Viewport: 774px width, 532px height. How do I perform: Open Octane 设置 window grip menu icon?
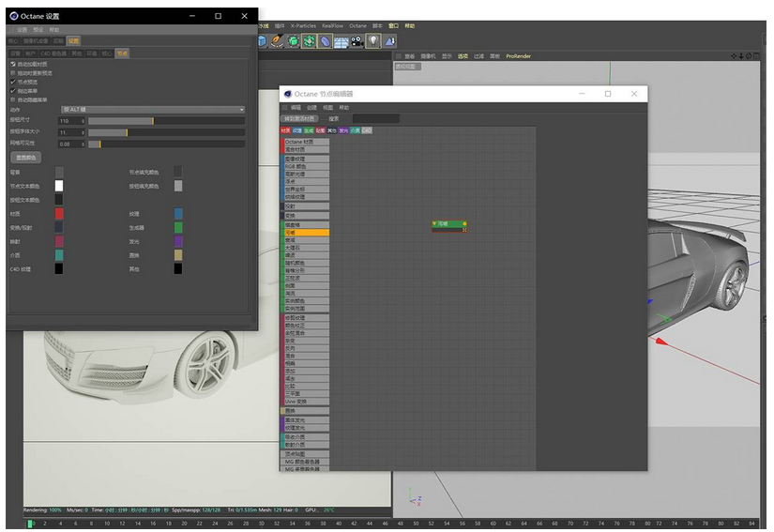point(11,30)
